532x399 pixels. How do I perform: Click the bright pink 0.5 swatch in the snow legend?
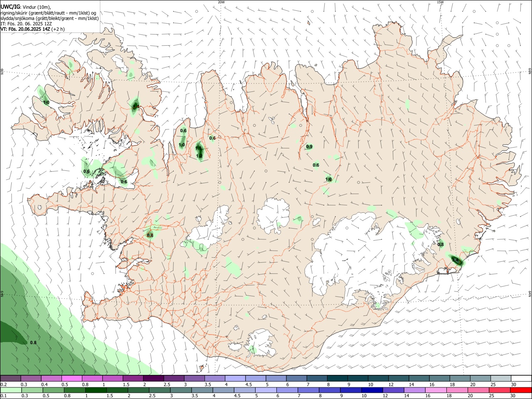click(71, 379)
